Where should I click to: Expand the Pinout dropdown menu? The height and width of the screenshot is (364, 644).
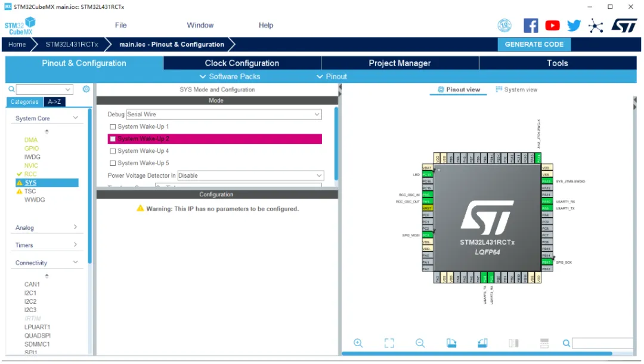pos(332,76)
